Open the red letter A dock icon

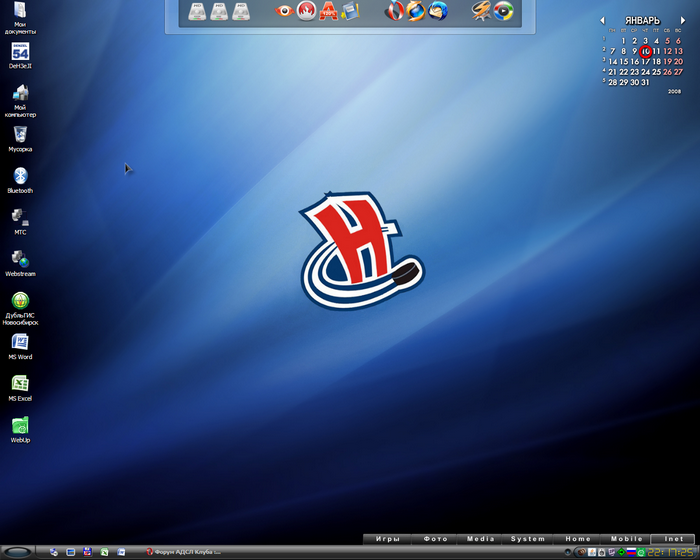329,11
